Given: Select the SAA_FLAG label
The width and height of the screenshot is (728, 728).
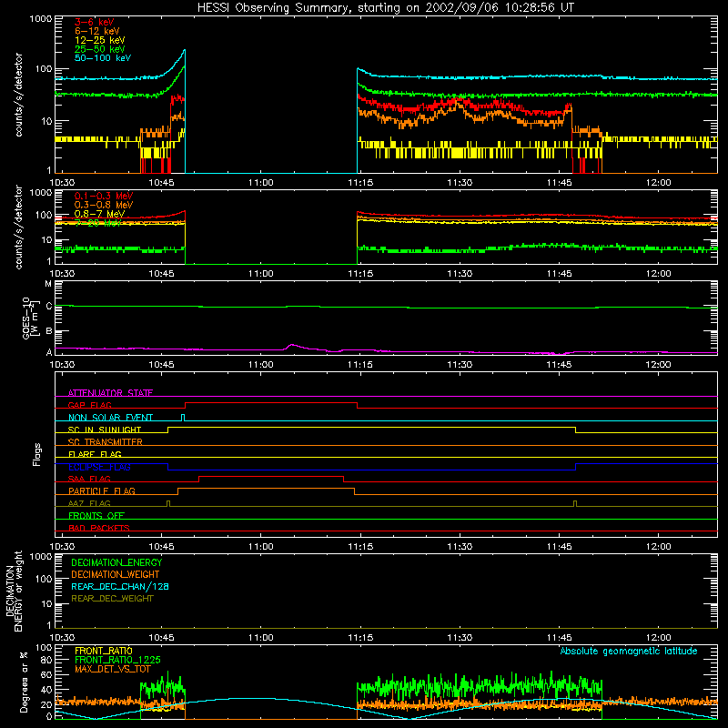Looking at the screenshot, I should click(x=89, y=479).
